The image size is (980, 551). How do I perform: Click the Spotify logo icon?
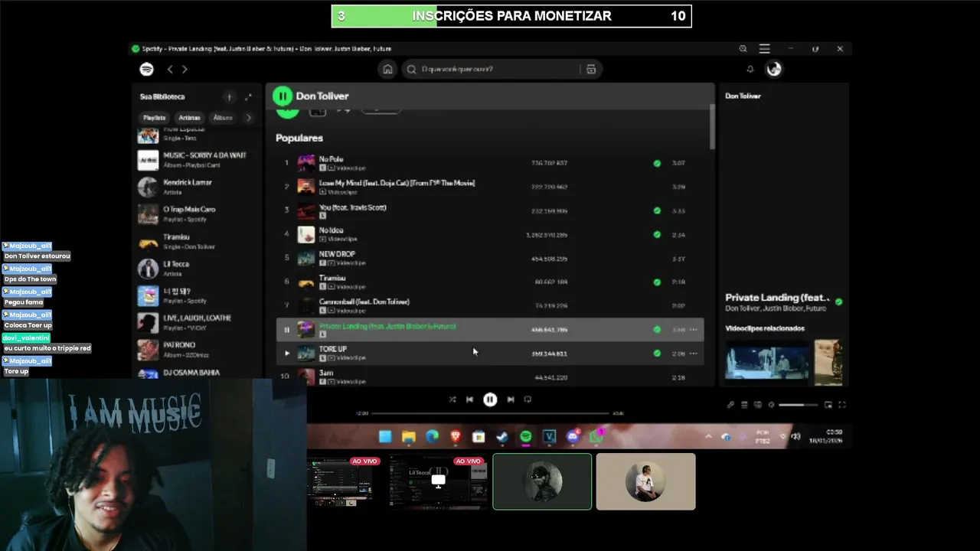tap(147, 69)
